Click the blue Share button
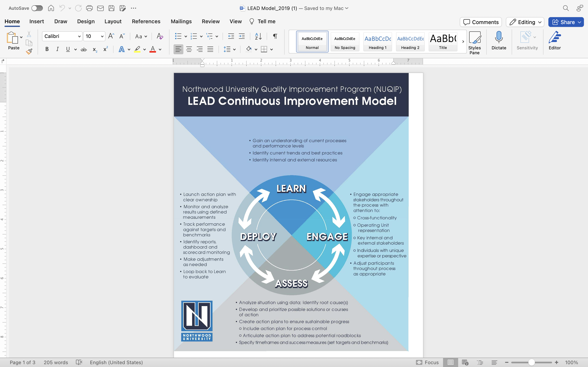The height and width of the screenshot is (367, 588). (x=564, y=22)
